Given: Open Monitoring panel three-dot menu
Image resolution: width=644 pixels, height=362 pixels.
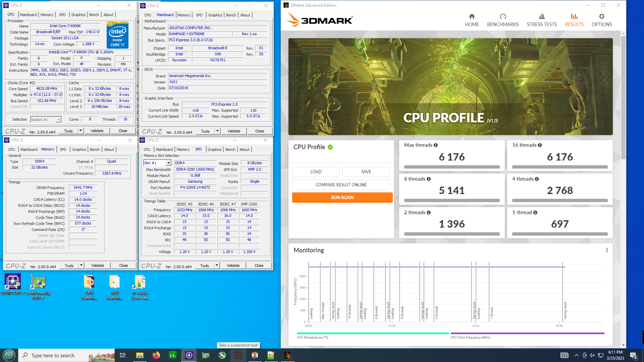Looking at the screenshot, I should [x=607, y=250].
